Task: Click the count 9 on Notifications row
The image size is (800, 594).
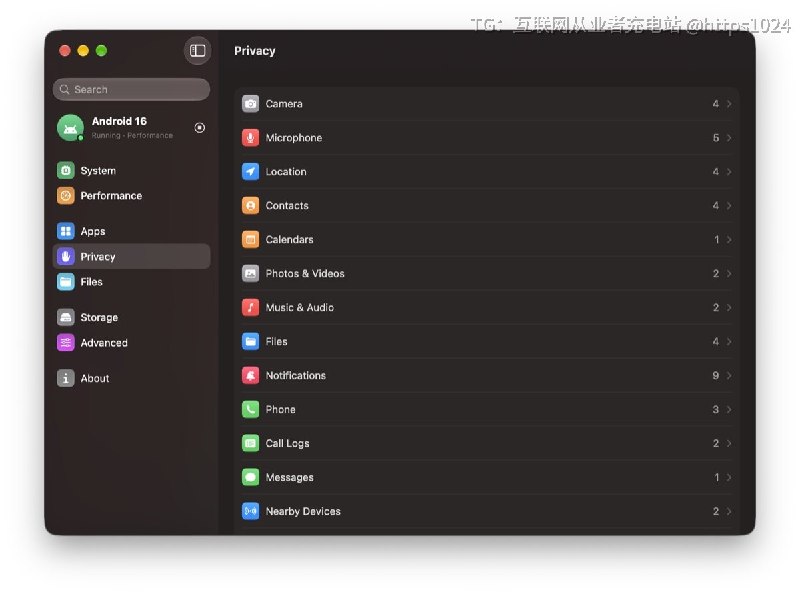Action: 716,376
